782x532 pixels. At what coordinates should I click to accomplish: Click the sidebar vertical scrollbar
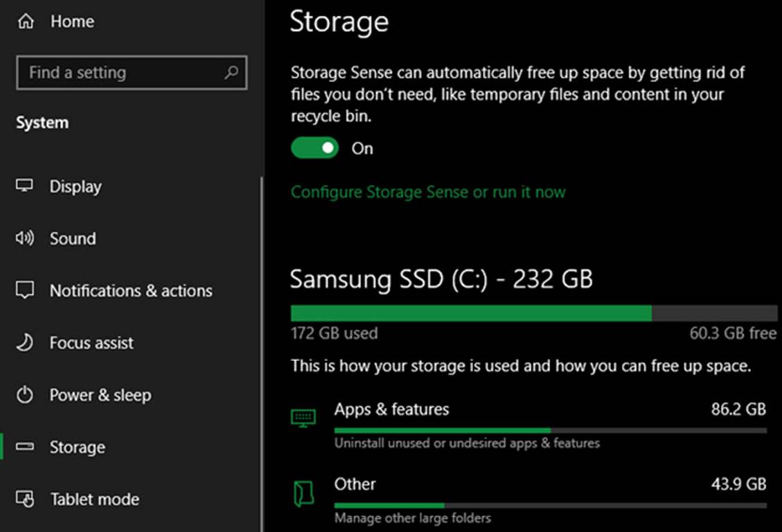point(262,346)
